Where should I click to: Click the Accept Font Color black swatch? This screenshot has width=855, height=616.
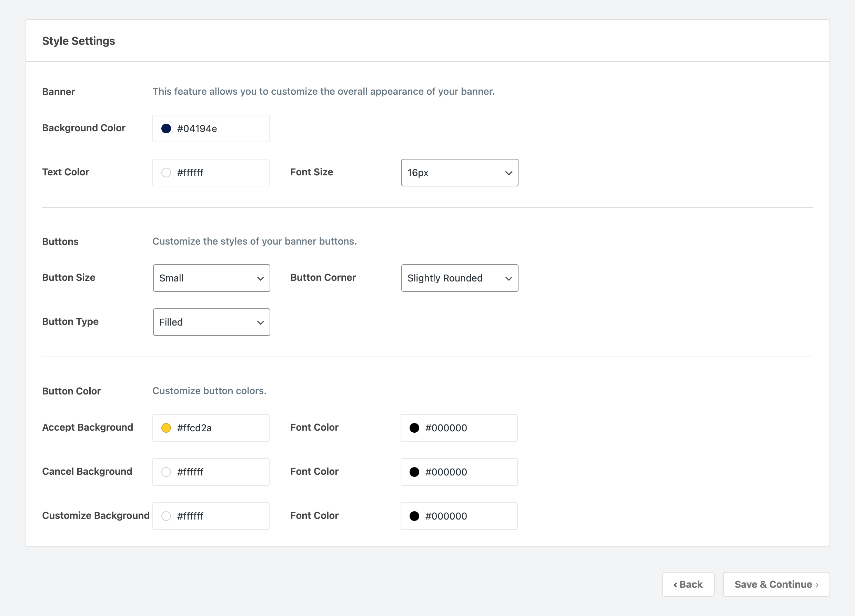(414, 428)
